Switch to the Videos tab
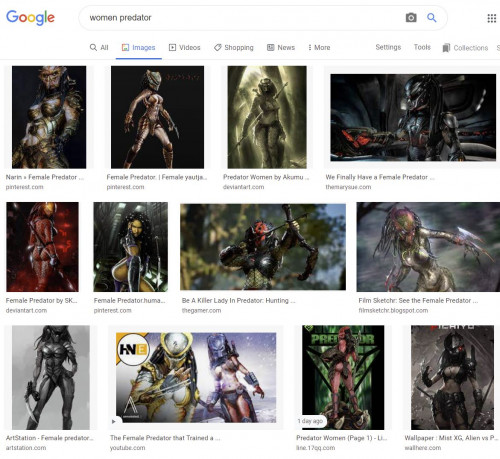Screen dimensions: 500x459 pos(184,48)
